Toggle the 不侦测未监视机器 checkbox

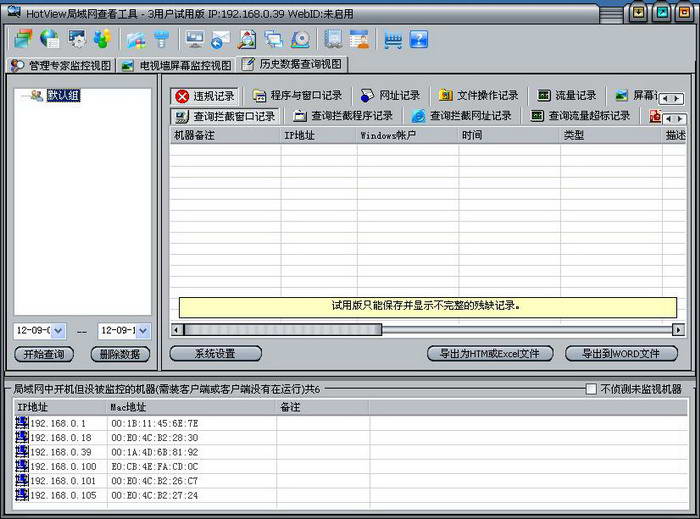coord(590,389)
